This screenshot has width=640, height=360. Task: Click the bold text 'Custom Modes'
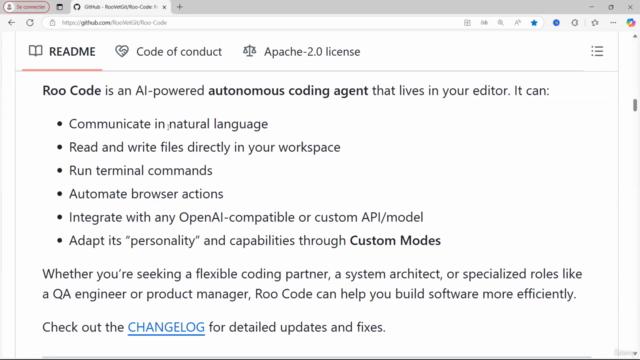tap(395, 240)
